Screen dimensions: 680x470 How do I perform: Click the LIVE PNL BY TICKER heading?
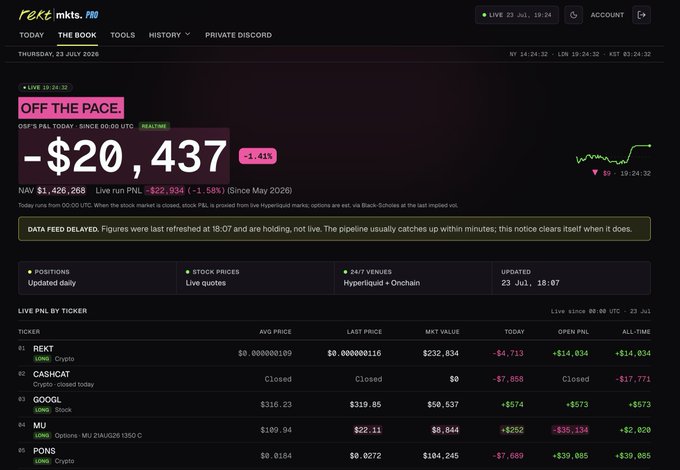click(52, 311)
